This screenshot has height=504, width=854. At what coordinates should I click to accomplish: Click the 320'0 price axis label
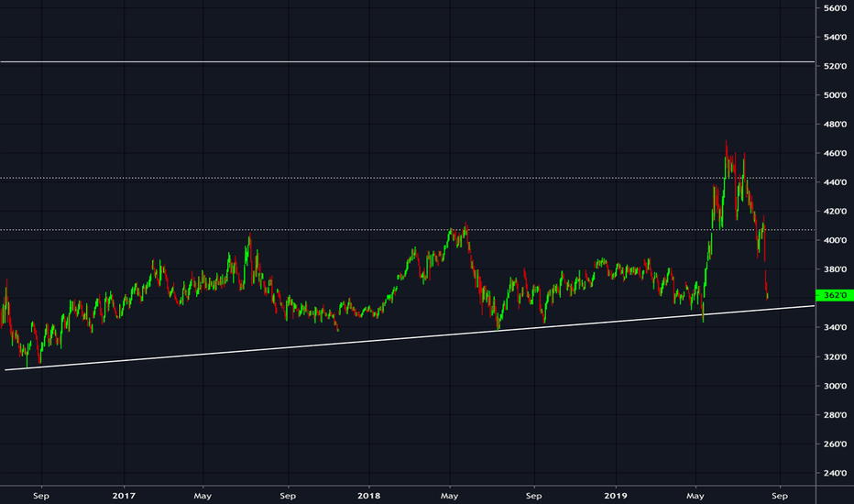point(836,356)
